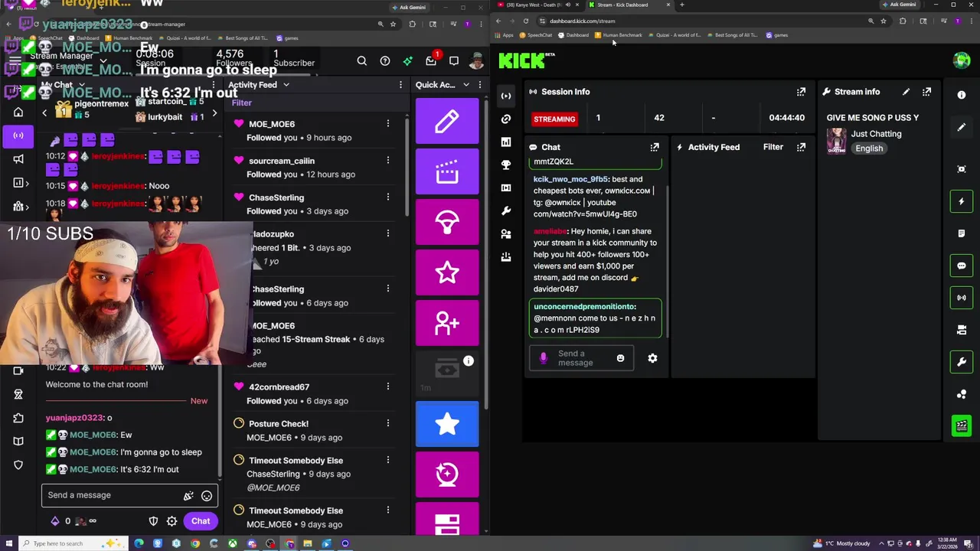Open Activity Feed panel three-dot menu
The image size is (980, 551).
pyautogui.click(x=400, y=85)
